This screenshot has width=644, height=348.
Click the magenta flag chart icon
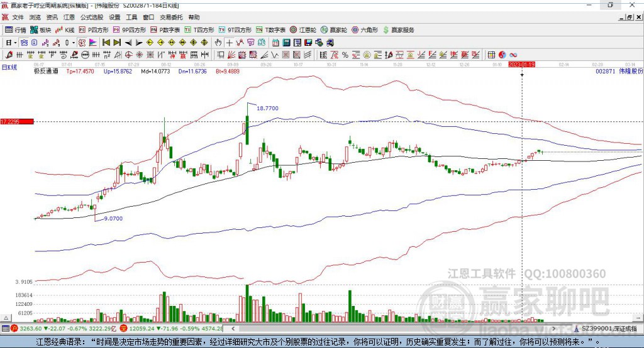[x=93, y=43]
